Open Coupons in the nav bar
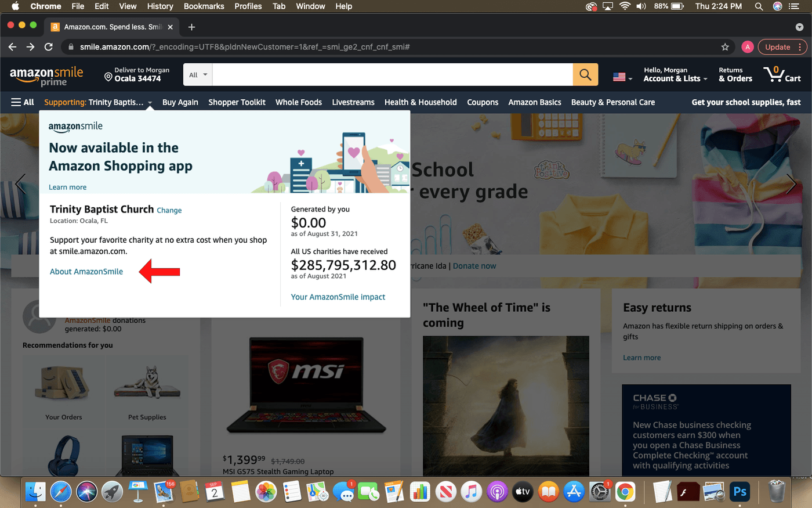This screenshot has height=508, width=812. (x=483, y=102)
